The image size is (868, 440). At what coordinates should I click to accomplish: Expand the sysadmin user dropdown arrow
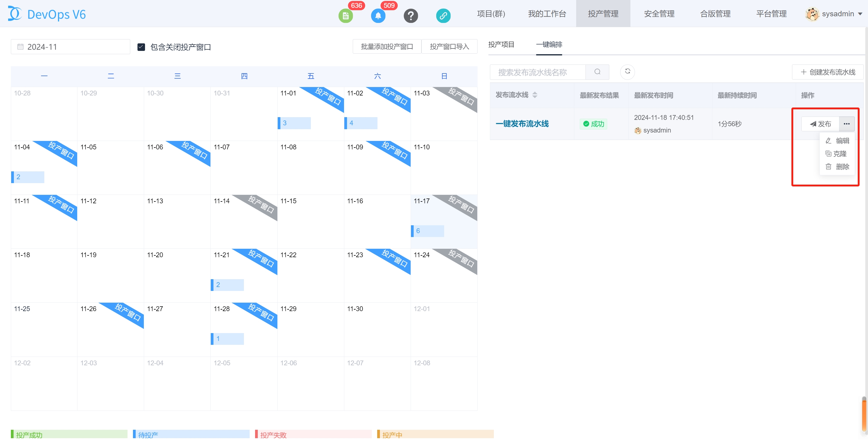860,14
